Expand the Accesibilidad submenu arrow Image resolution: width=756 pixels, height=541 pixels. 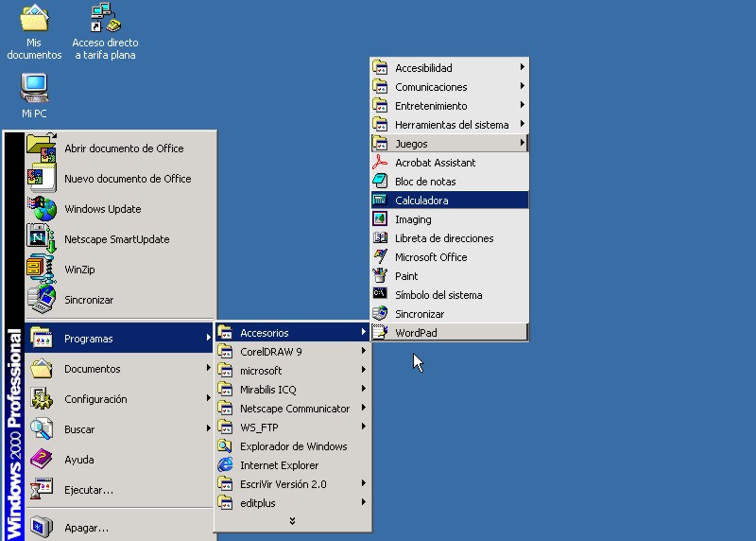click(523, 67)
